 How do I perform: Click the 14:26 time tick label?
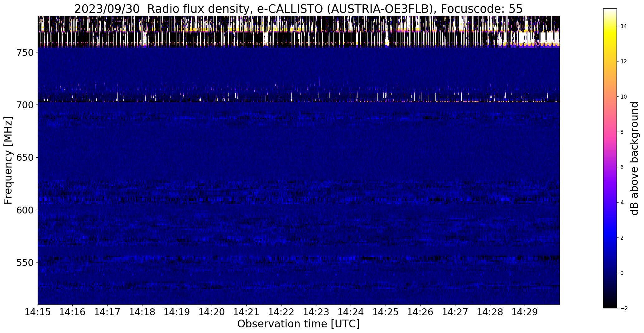[x=421, y=312]
